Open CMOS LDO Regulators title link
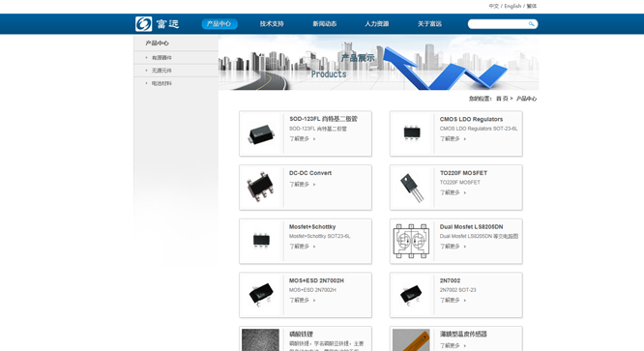 [471, 119]
